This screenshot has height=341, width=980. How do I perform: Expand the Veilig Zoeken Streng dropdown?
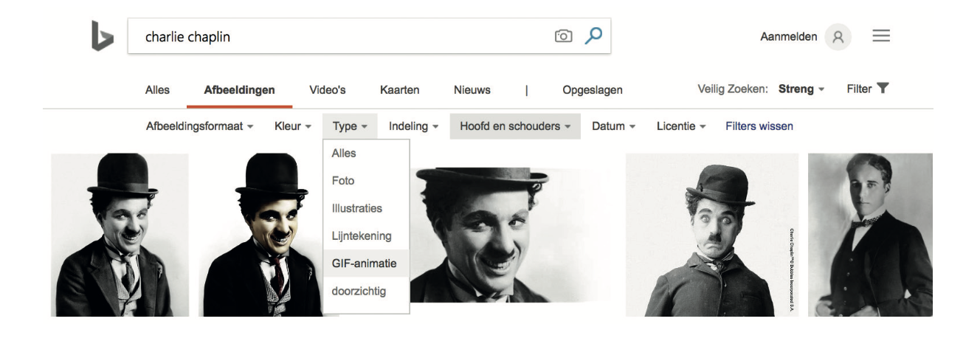(801, 89)
